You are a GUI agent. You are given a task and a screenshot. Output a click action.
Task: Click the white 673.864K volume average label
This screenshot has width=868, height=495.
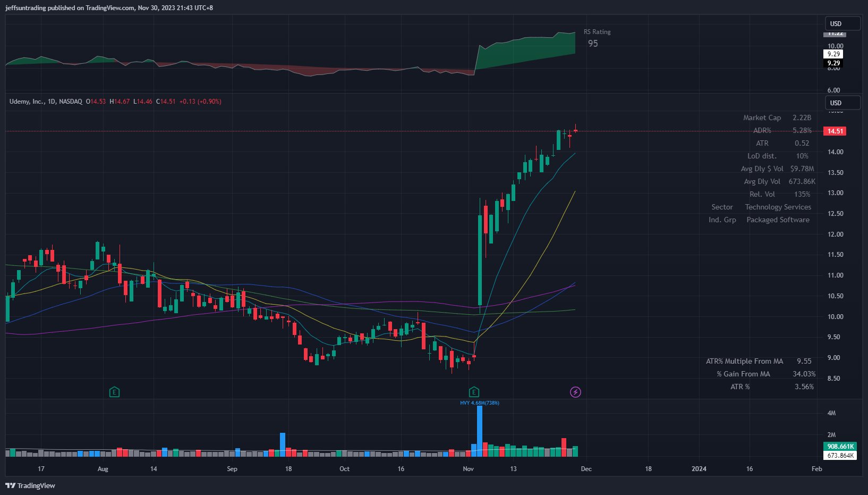(840, 456)
